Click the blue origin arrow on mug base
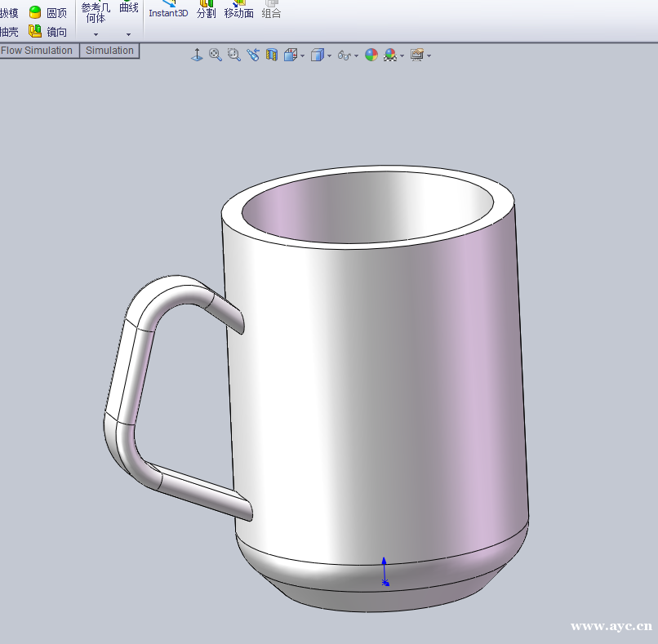 coord(385,571)
